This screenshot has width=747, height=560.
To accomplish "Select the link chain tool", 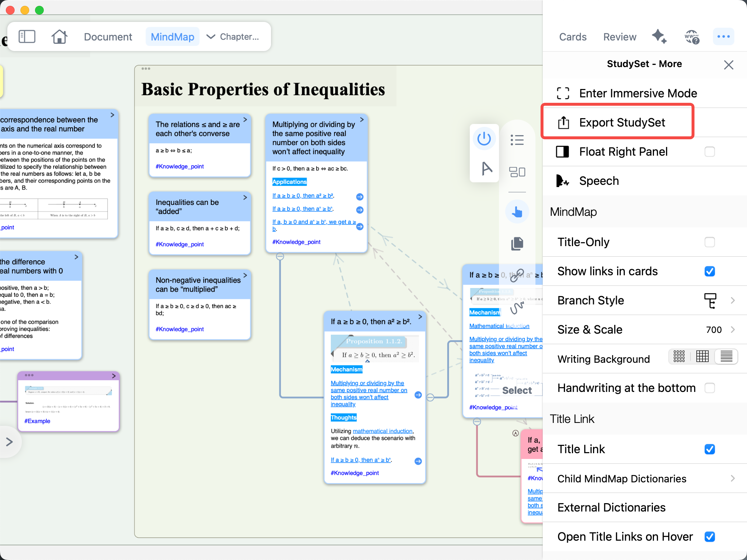I will [x=517, y=276].
